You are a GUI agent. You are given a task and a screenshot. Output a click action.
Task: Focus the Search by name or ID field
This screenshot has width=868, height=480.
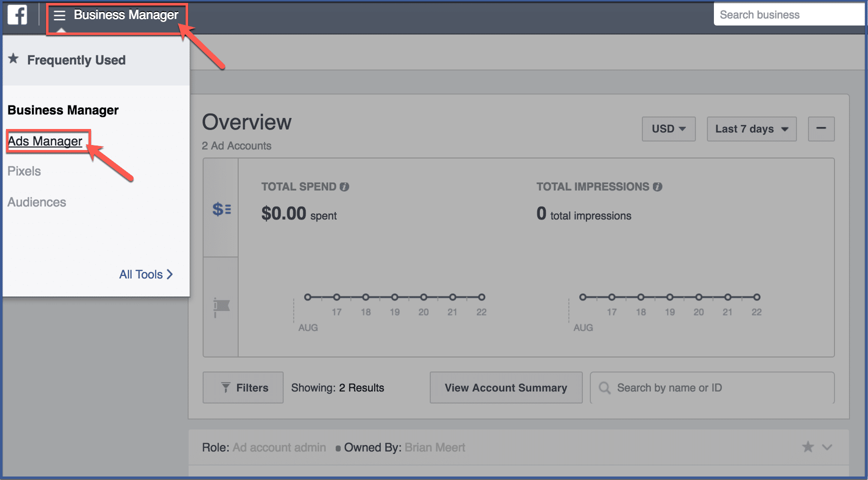pyautogui.click(x=712, y=387)
